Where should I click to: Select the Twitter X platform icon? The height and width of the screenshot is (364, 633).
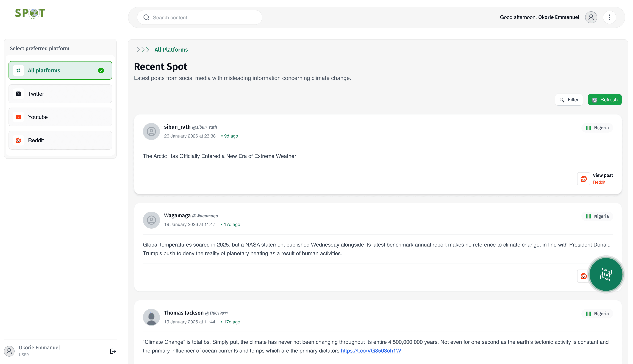[x=18, y=94]
